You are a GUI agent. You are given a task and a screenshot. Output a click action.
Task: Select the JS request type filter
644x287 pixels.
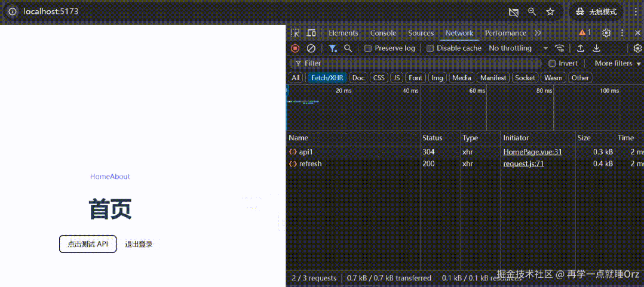tap(397, 78)
